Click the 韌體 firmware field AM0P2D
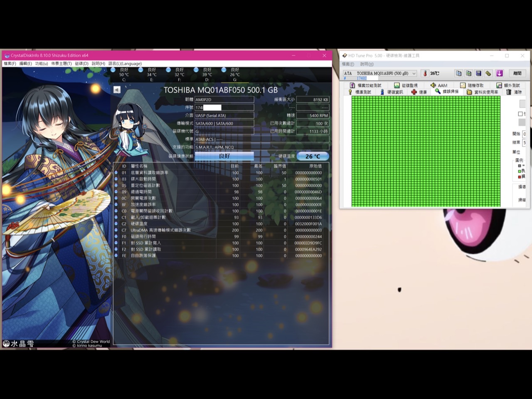The image size is (532, 399). (224, 99)
